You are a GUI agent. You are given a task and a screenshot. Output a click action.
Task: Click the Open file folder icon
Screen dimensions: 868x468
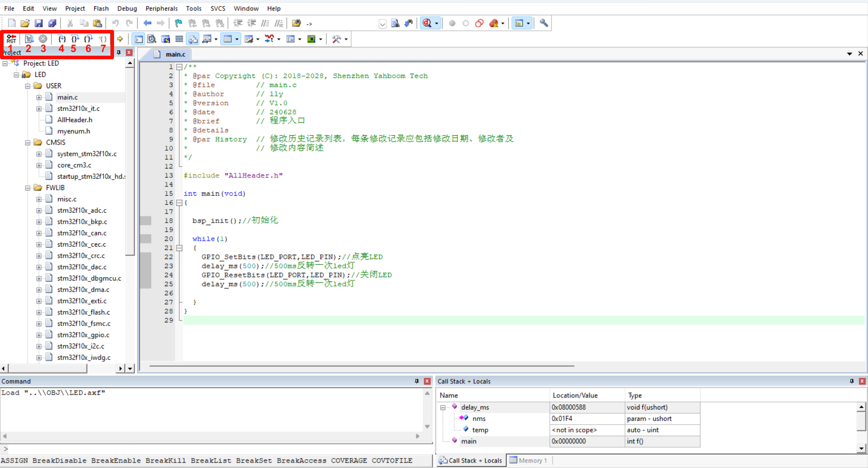tap(25, 24)
